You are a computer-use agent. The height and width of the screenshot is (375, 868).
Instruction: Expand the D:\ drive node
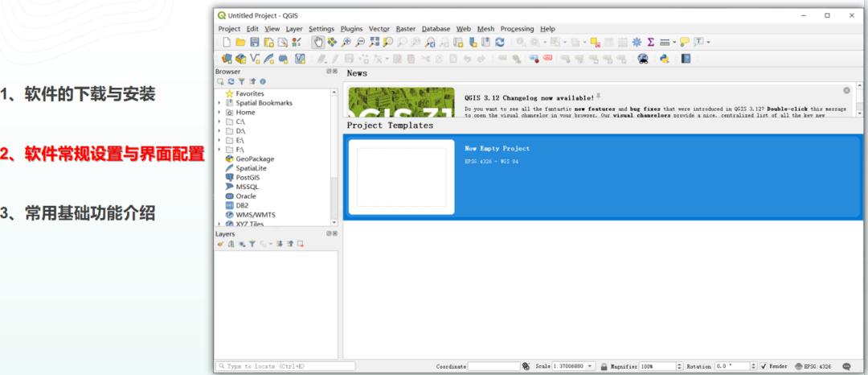click(x=219, y=131)
